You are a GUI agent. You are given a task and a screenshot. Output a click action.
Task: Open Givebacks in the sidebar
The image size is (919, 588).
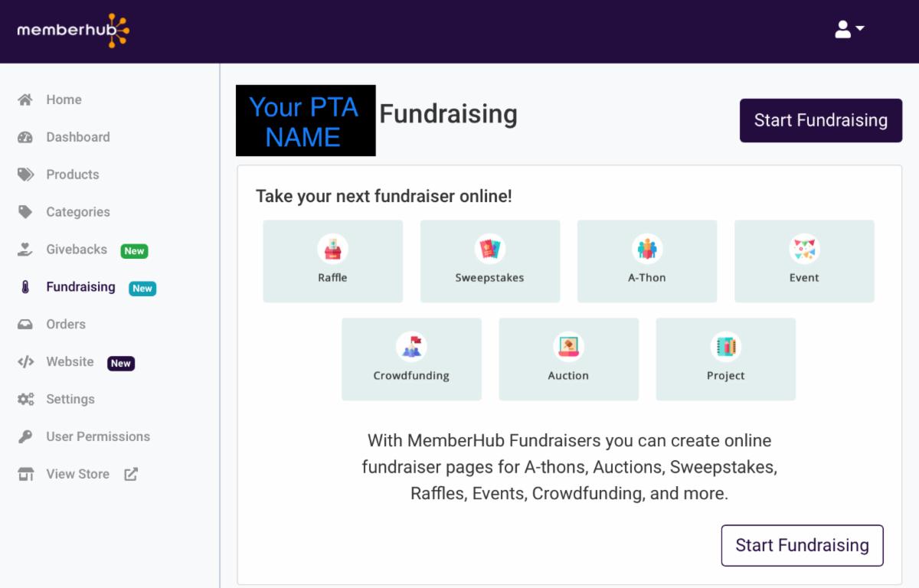tap(77, 250)
